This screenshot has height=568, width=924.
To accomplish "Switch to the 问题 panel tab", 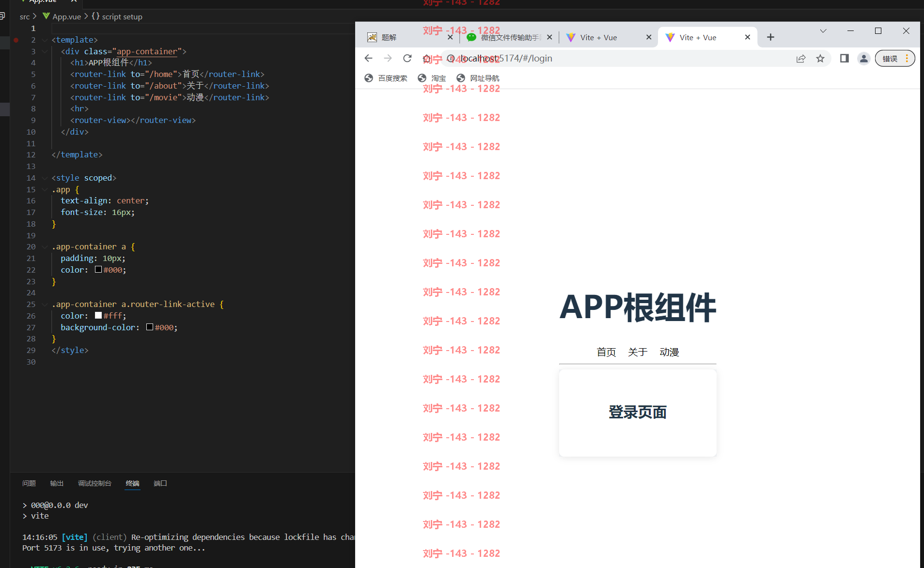I will (x=29, y=483).
